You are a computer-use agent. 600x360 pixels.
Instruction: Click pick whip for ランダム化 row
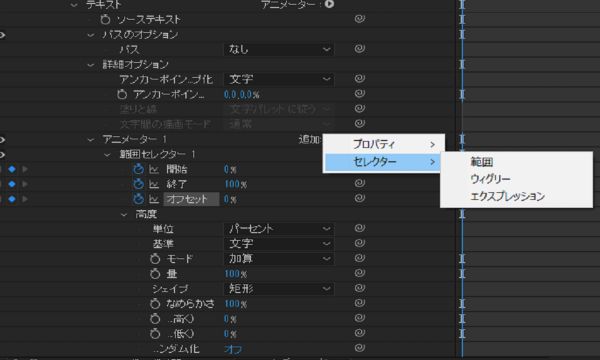[x=359, y=348]
